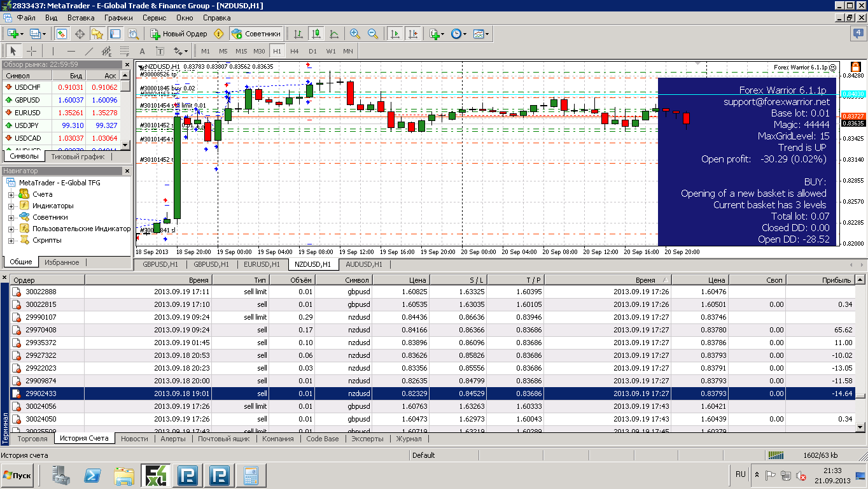Select the Fibonacci retracement tool

pyautogui.click(x=124, y=51)
